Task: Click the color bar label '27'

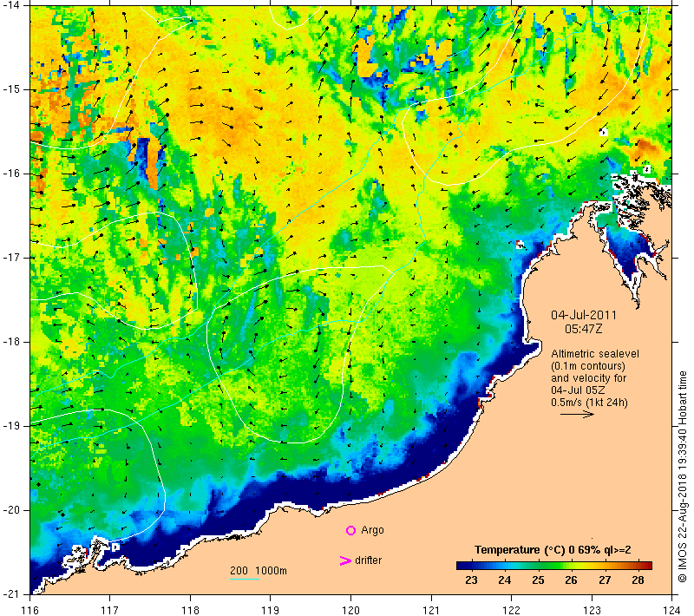Action: (x=605, y=580)
